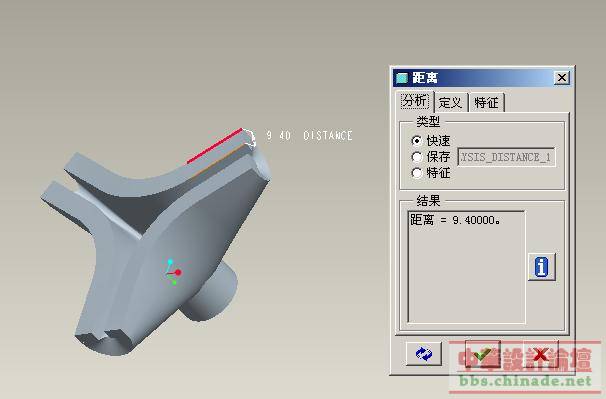Screen dimensions: 606x399
Task: Select the 特征 radio option under 类型
Action: [x=416, y=173]
